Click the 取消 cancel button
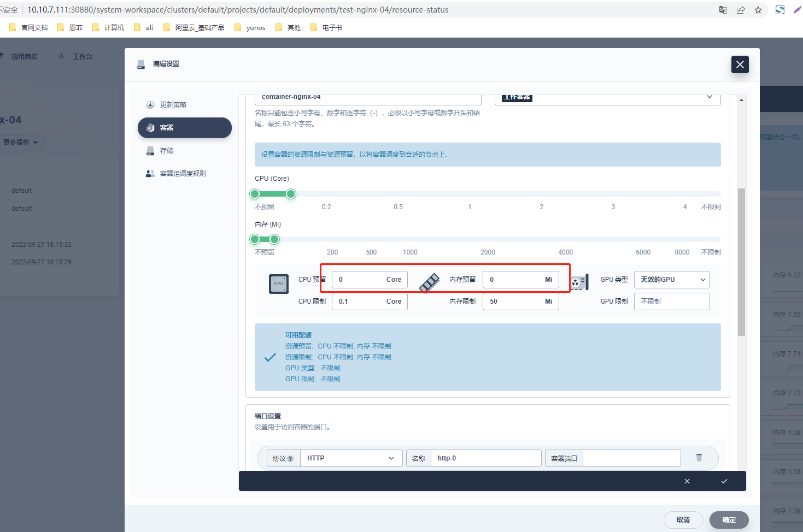Screen dimensions: 803x532 pyautogui.click(x=683, y=519)
